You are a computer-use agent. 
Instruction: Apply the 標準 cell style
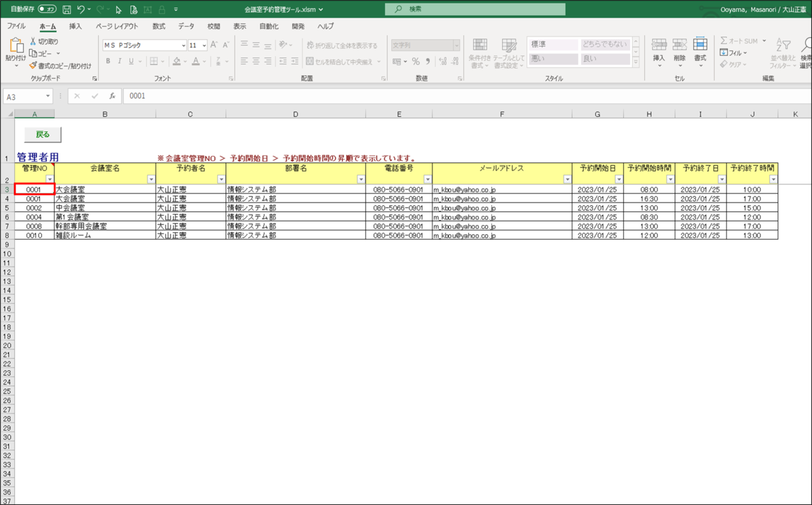[553, 44]
